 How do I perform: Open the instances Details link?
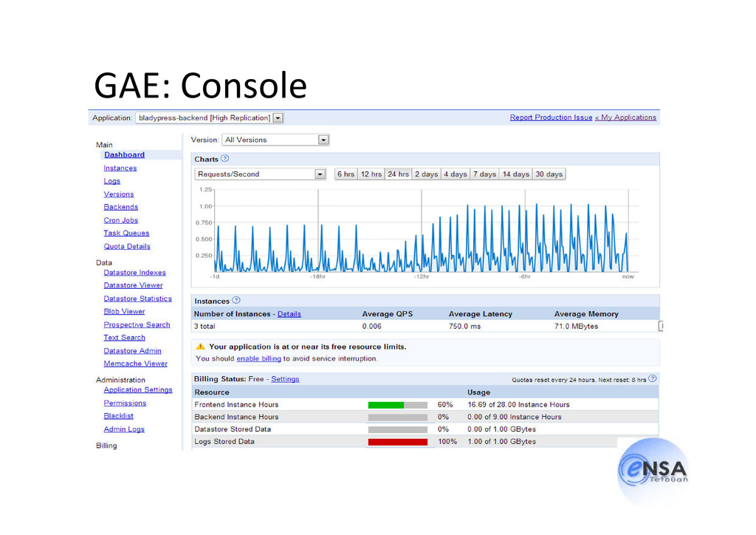point(289,314)
